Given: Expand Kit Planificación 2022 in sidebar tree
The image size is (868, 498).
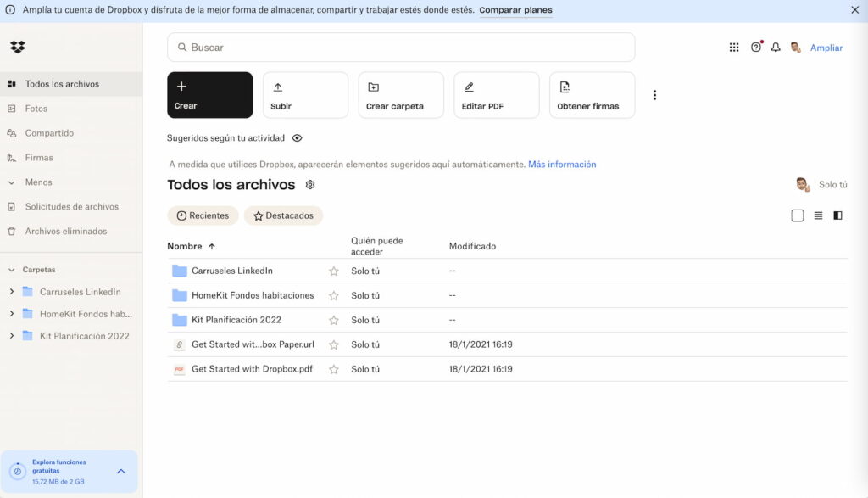Looking at the screenshot, I should (x=11, y=336).
